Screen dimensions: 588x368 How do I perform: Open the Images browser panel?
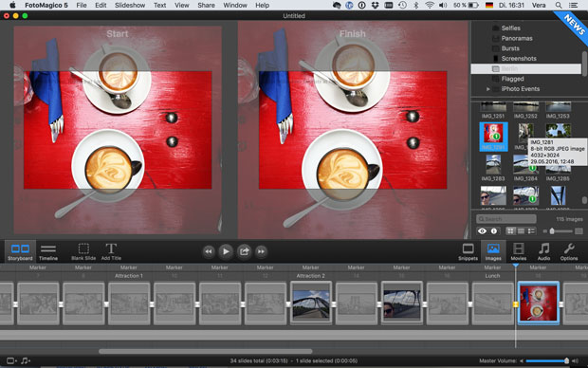pos(493,251)
